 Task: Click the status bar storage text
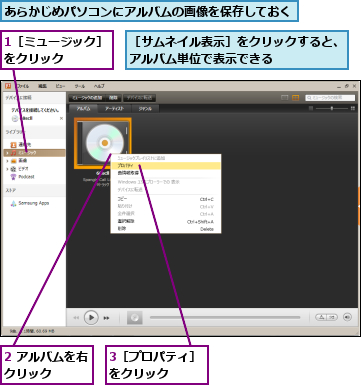[32, 331]
